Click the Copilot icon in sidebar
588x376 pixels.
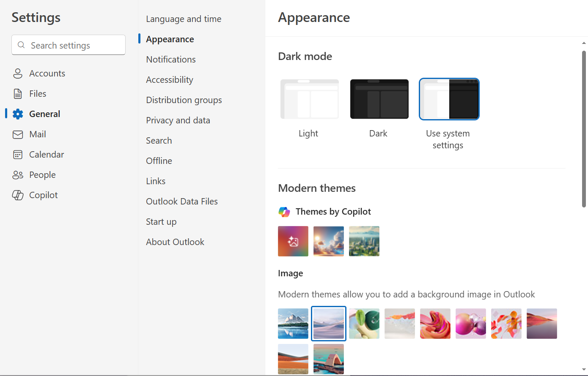pyautogui.click(x=18, y=195)
